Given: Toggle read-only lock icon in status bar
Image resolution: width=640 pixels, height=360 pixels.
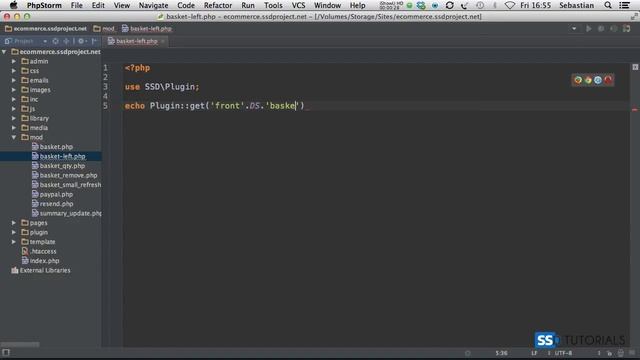Looking at the screenshot, I should pyautogui.click(x=609, y=353).
